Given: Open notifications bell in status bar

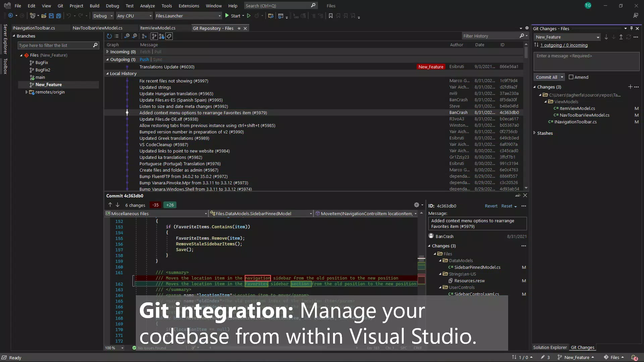Looking at the screenshot, I should click(634, 357).
